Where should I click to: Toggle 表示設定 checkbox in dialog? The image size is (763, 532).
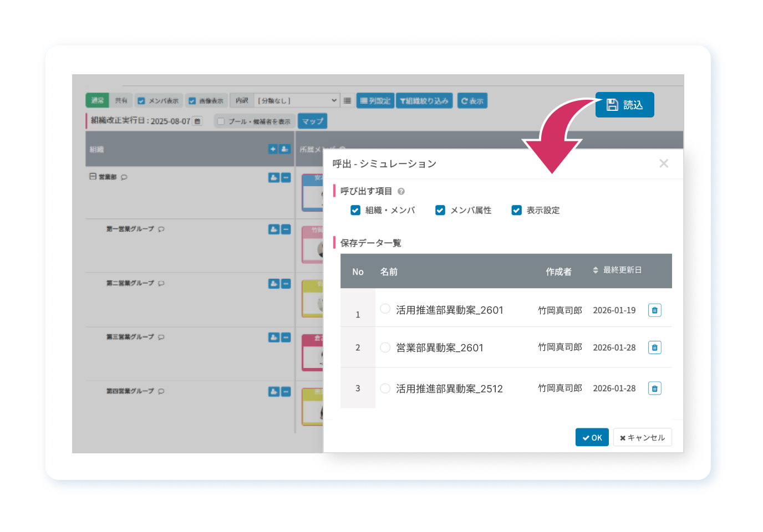click(x=516, y=210)
